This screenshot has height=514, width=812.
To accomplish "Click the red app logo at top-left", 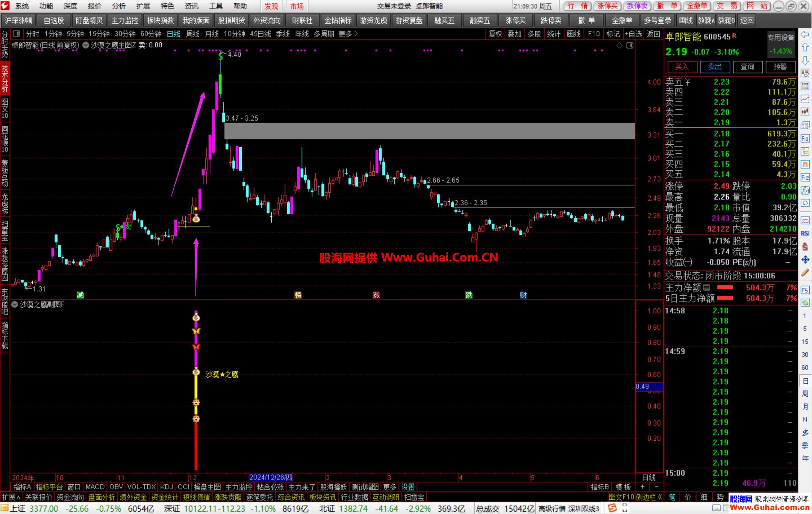I will coord(5,6).
